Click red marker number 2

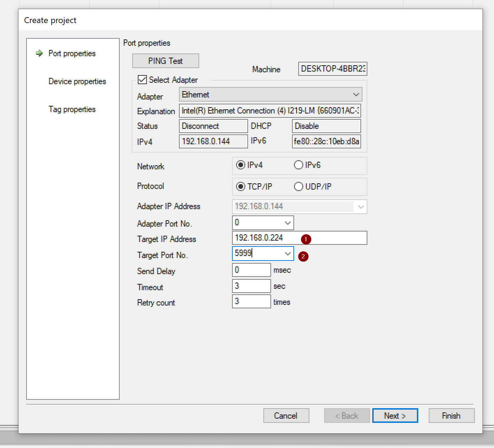(303, 256)
